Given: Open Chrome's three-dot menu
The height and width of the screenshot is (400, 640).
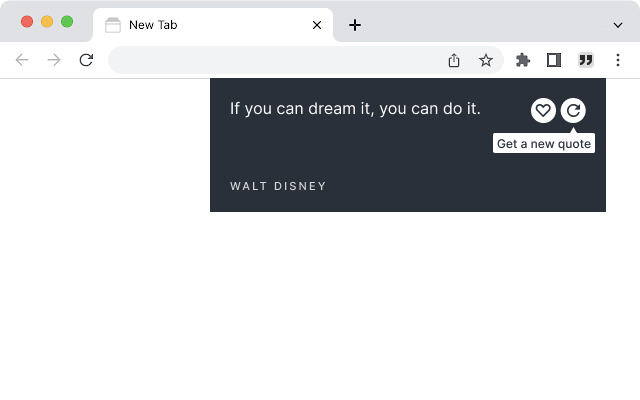Looking at the screenshot, I should tap(618, 60).
